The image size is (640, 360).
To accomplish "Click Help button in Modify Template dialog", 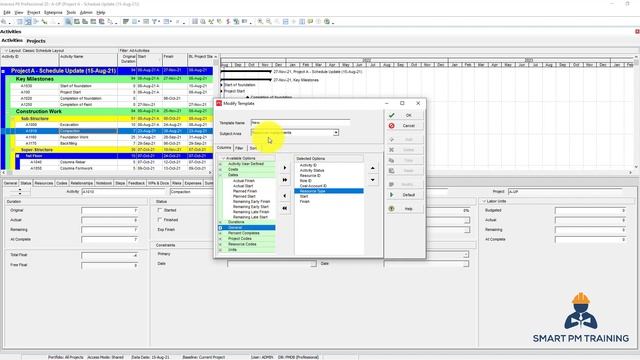I will (x=404, y=209).
